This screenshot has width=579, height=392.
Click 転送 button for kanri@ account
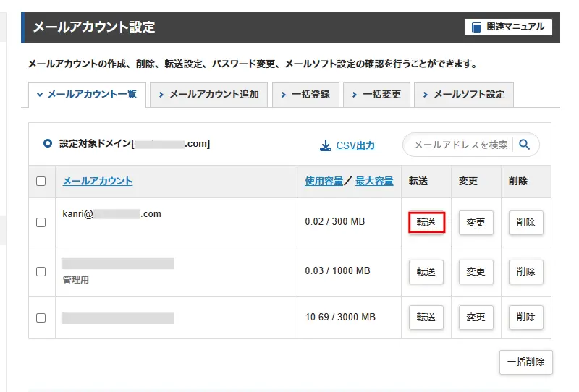pos(426,223)
